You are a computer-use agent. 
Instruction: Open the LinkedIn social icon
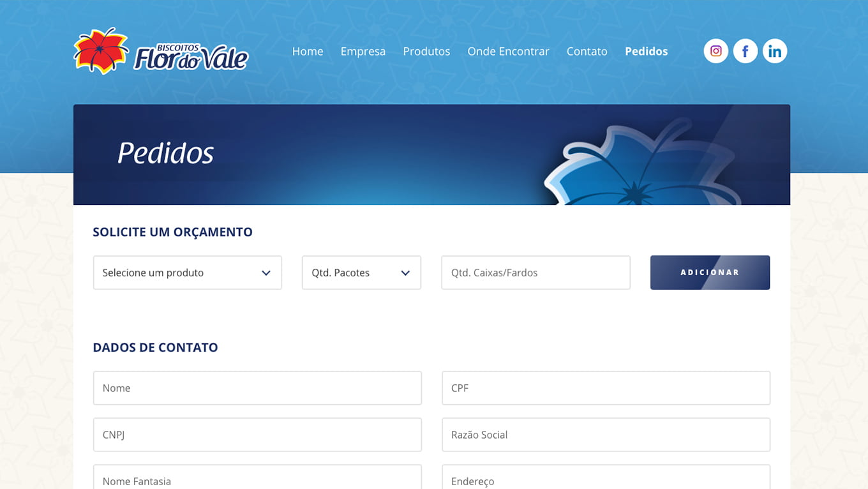tap(774, 51)
